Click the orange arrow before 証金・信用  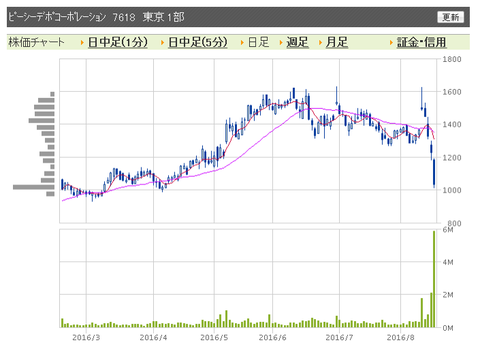click(391, 43)
